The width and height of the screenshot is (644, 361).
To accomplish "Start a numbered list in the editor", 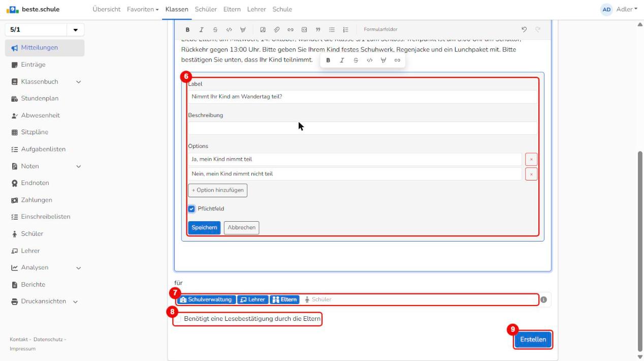I will [x=345, y=29].
